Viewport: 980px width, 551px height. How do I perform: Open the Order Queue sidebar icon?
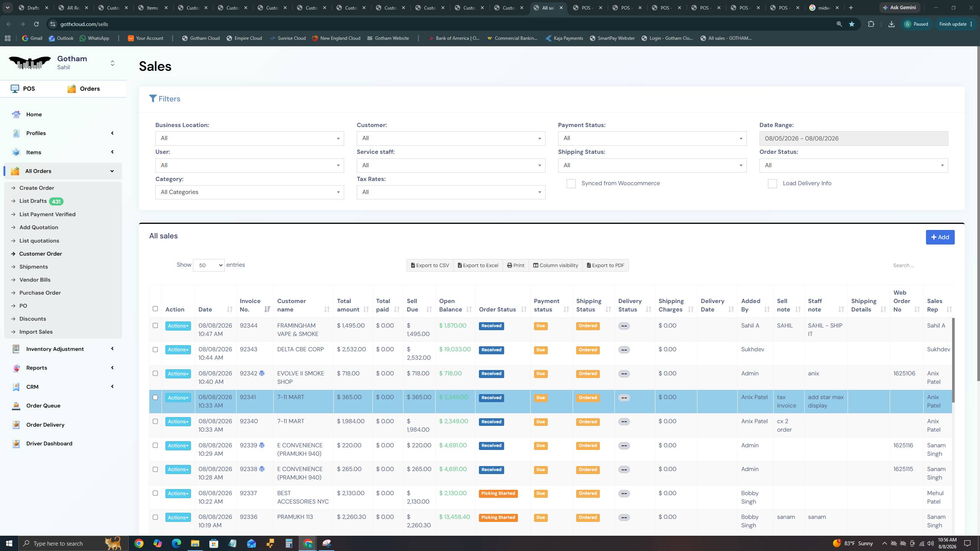coord(16,406)
